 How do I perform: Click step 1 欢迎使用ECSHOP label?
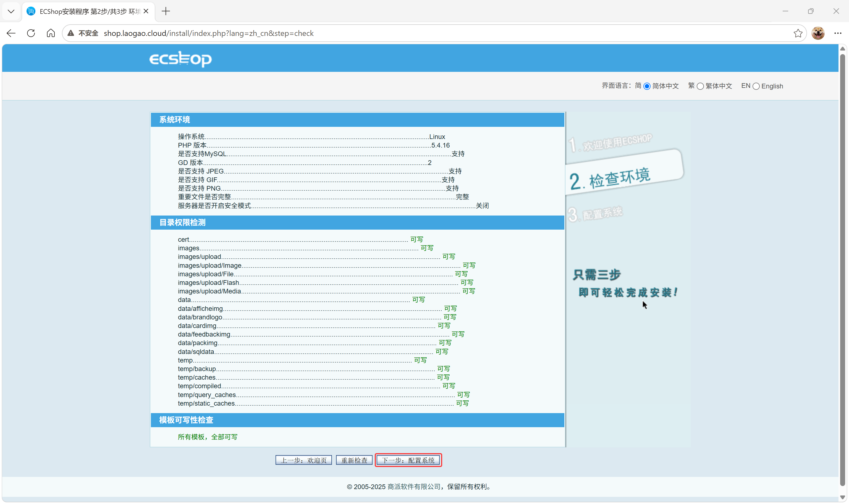tap(610, 143)
